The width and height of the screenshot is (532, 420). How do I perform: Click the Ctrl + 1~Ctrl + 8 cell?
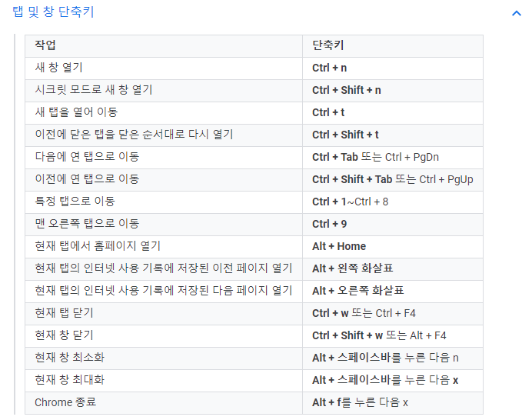[393, 202]
